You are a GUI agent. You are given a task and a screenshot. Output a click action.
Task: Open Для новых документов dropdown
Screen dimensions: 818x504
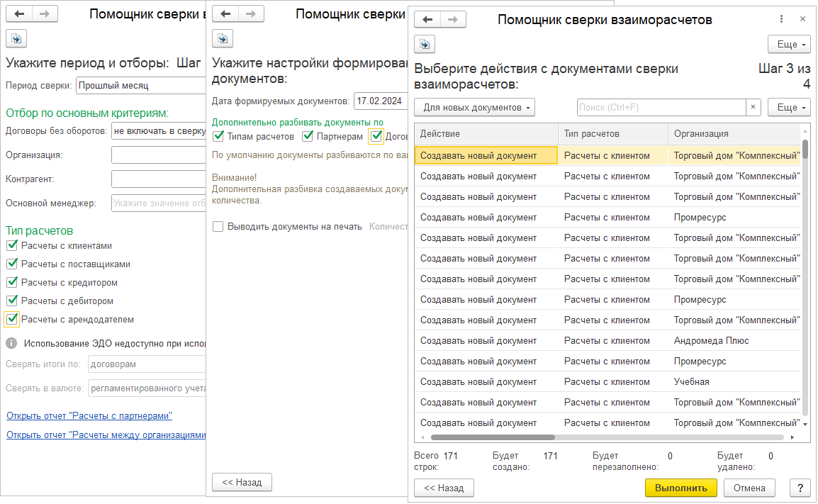point(474,108)
